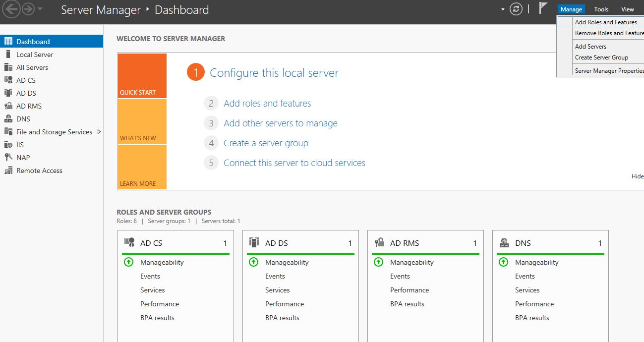Click the AD DS sidebar icon

(8, 93)
